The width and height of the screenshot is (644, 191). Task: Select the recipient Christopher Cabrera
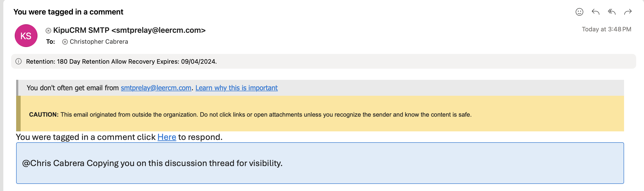click(99, 42)
